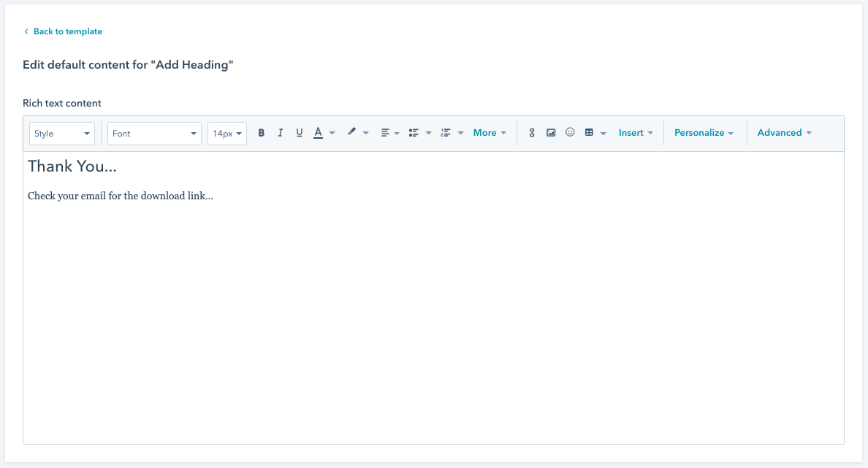Go back via Back to template link
868x468 pixels.
(67, 31)
